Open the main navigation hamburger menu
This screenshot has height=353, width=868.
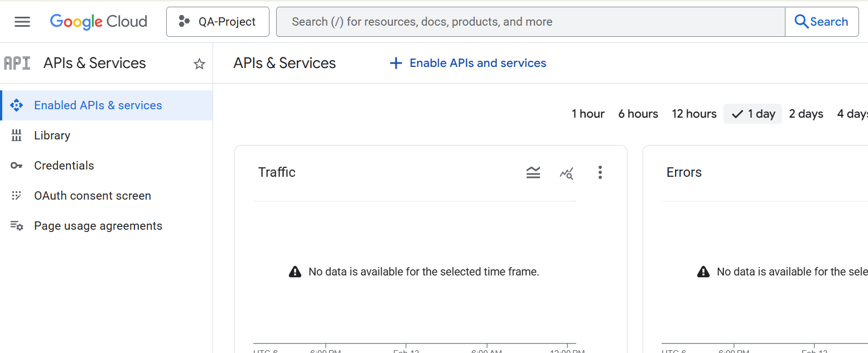point(22,22)
